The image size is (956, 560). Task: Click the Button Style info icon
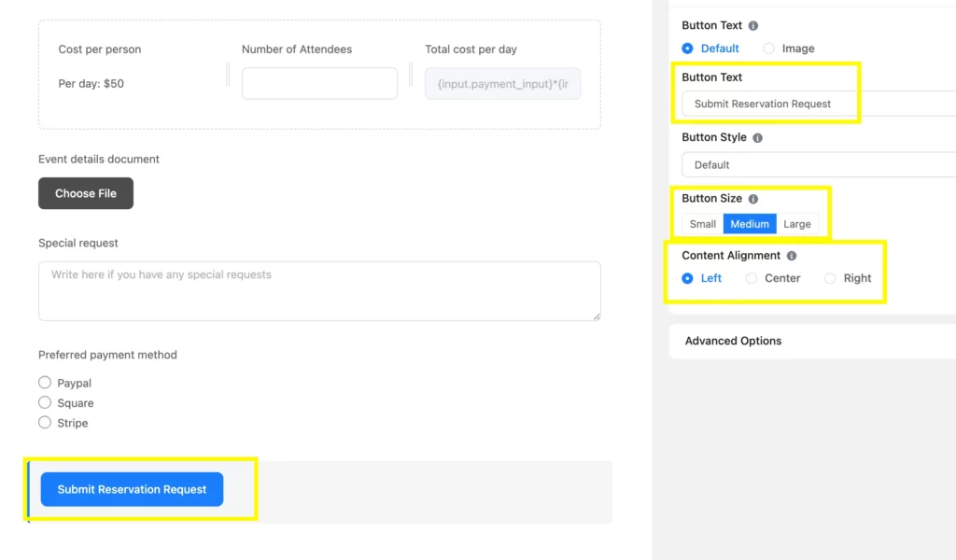pos(757,138)
